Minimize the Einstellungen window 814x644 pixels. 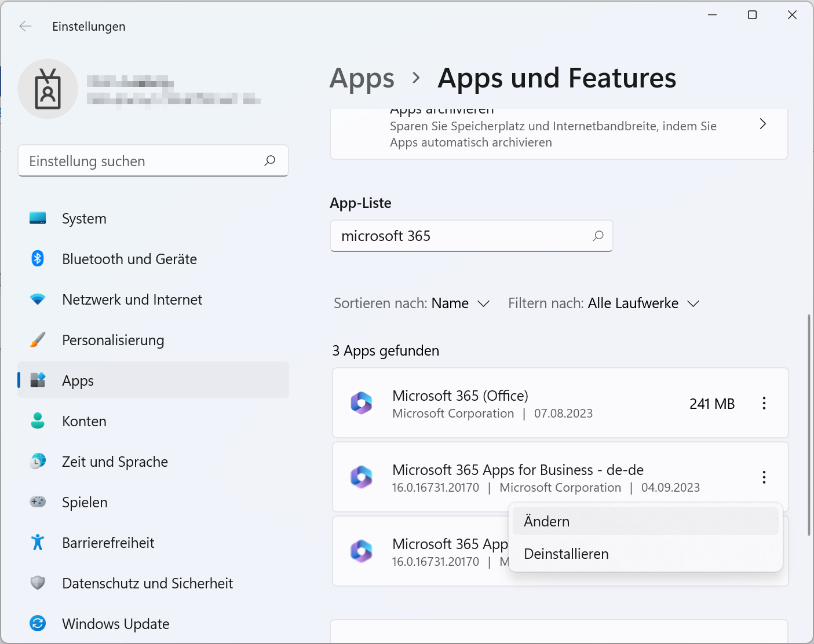713,15
